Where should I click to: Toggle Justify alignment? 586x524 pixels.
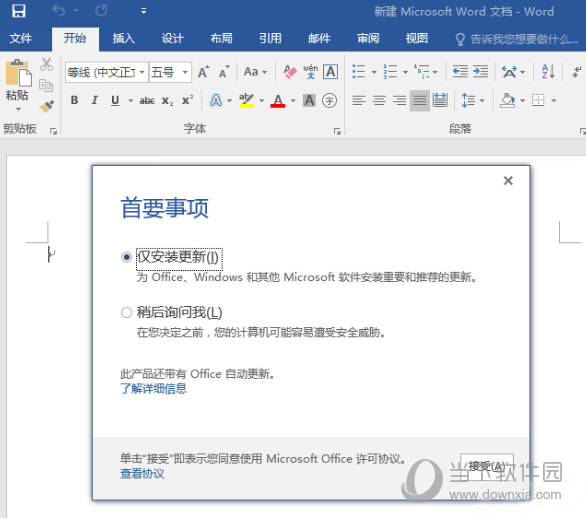point(420,101)
